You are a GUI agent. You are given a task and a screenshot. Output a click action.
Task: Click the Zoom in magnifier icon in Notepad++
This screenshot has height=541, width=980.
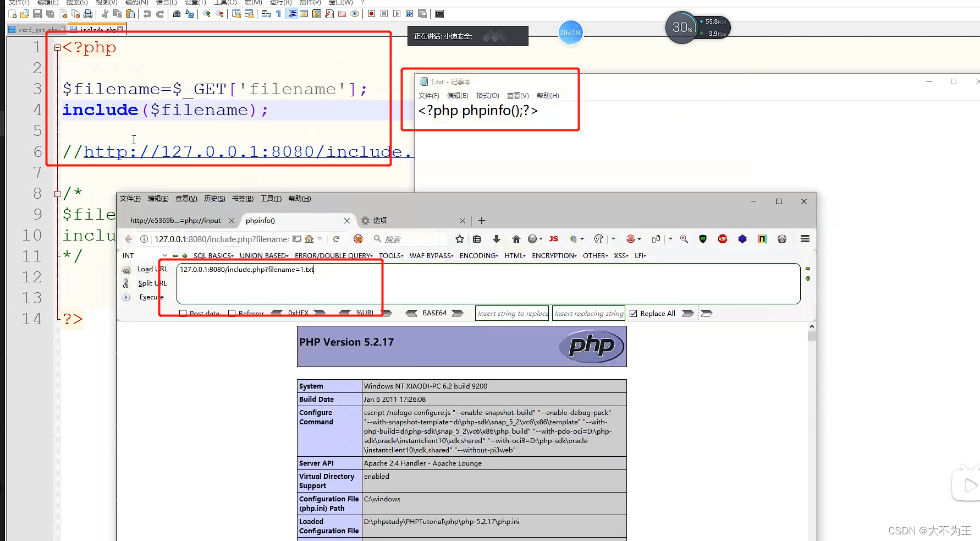point(207,14)
